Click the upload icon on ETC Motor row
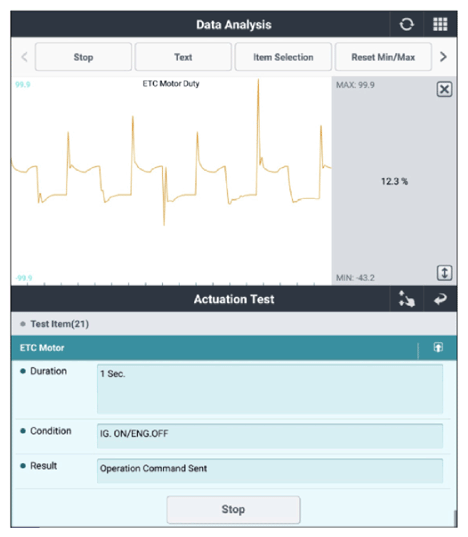The image size is (468, 537). point(438,347)
